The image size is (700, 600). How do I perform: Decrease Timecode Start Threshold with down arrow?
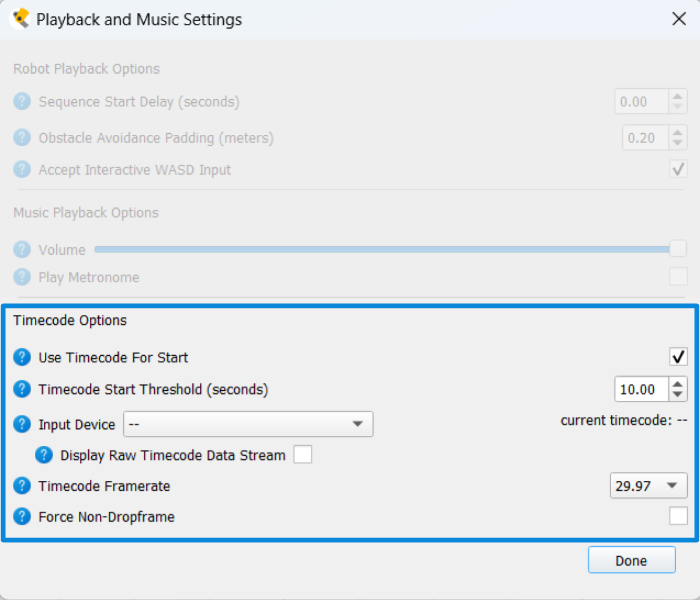[677, 394]
